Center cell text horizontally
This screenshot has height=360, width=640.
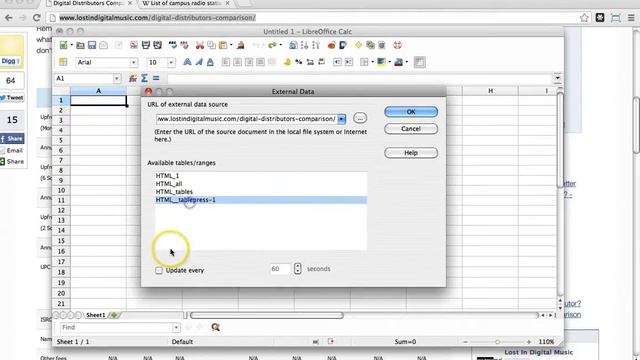tap(237, 62)
